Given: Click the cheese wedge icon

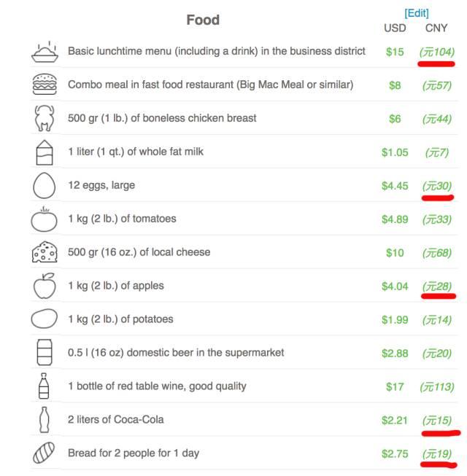Looking at the screenshot, I should (45, 252).
